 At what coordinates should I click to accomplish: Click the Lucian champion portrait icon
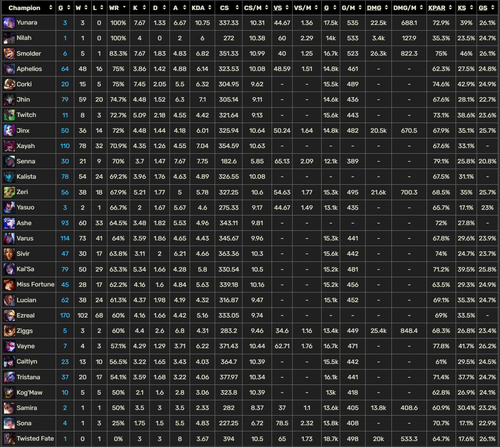tap(9, 300)
